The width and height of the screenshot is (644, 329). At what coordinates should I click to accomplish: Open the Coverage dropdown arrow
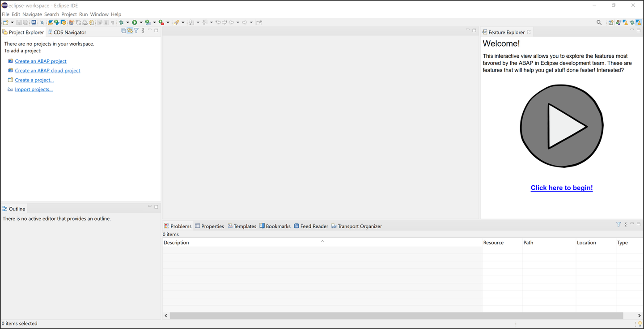[154, 22]
